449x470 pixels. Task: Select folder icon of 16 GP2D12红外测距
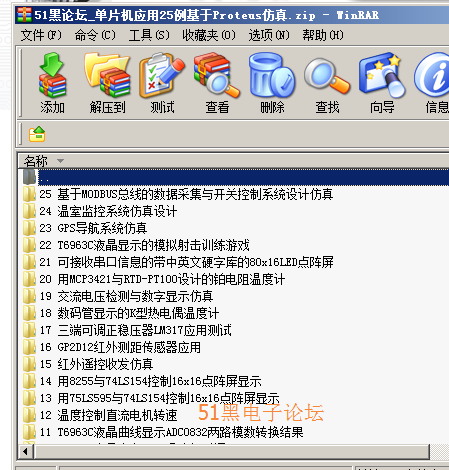[29, 347]
